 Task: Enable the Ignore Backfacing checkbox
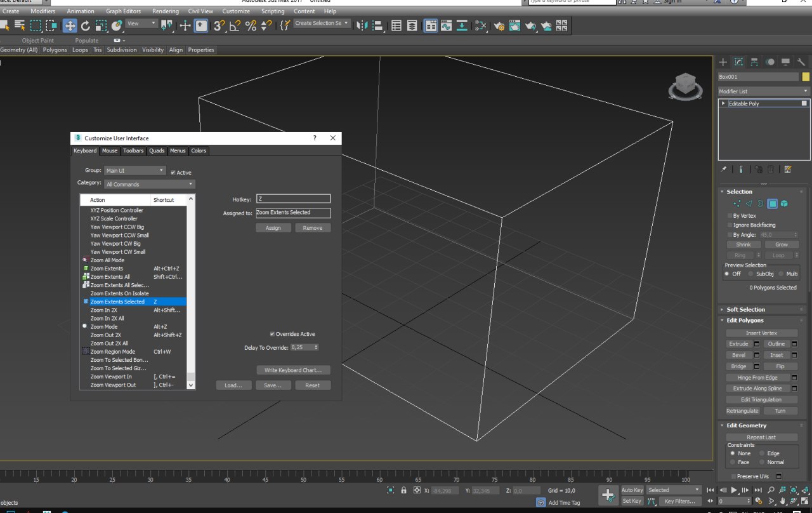(x=730, y=225)
